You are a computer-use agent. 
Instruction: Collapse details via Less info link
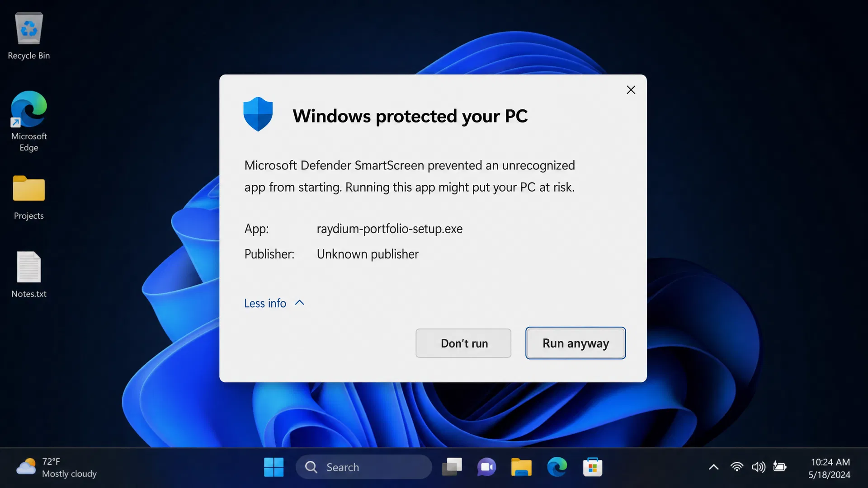click(x=274, y=303)
